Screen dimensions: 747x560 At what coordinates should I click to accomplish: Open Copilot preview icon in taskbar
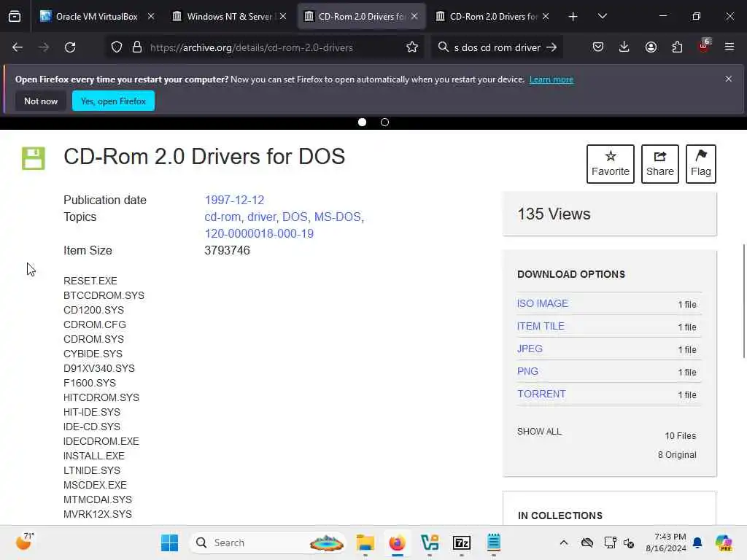724,542
